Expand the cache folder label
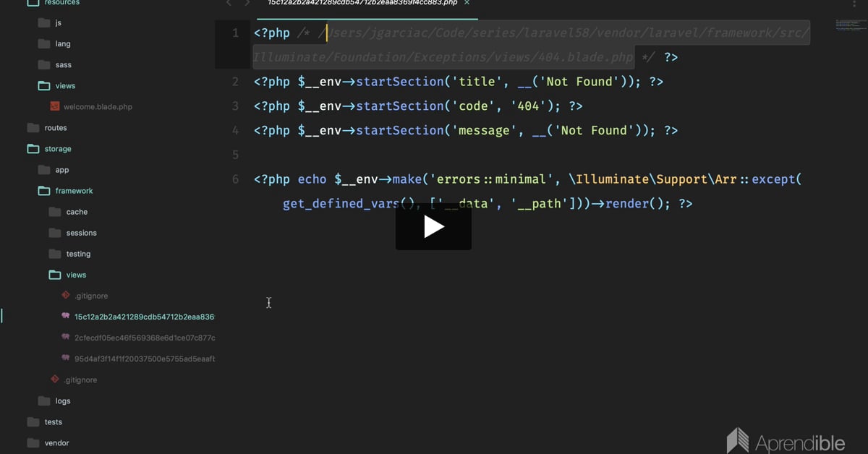 pos(77,212)
